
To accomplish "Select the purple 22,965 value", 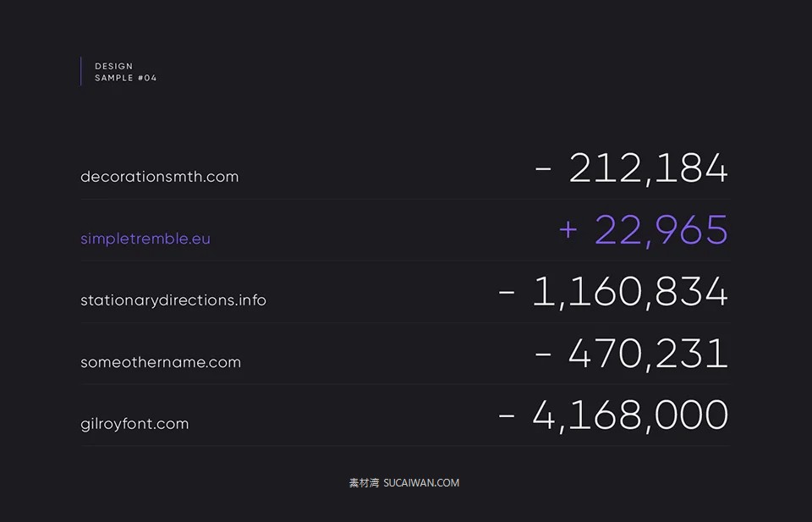I will point(661,230).
